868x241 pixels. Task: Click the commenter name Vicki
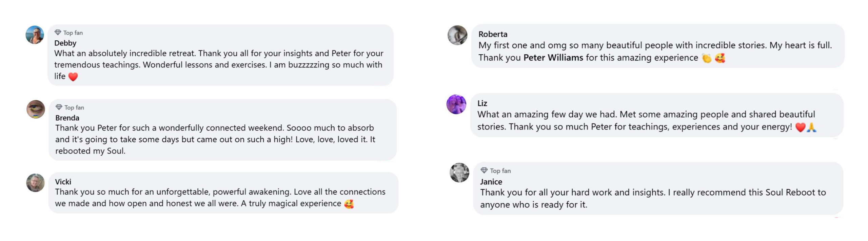(x=63, y=182)
